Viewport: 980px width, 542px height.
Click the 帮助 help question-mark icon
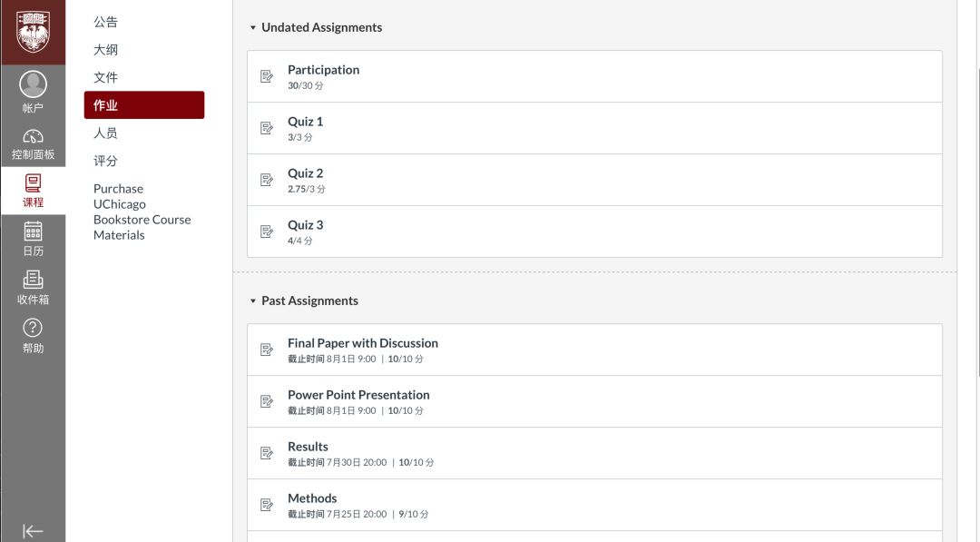click(x=33, y=328)
